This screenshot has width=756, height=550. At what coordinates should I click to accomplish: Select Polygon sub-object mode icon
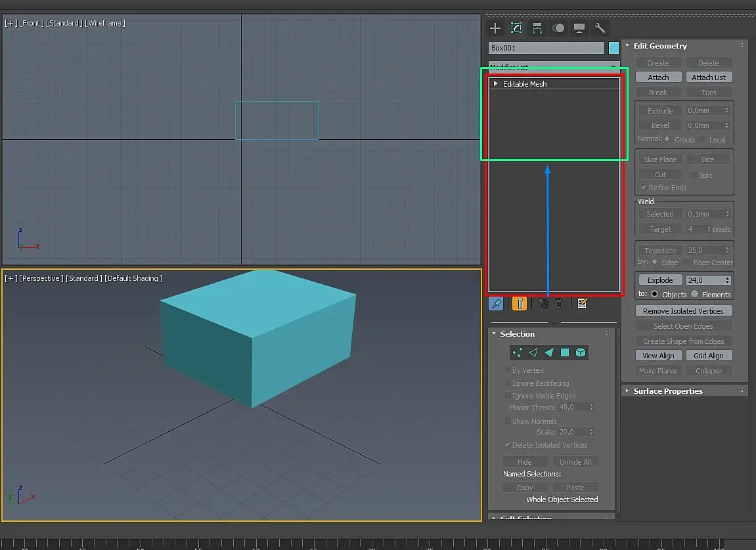(x=565, y=352)
